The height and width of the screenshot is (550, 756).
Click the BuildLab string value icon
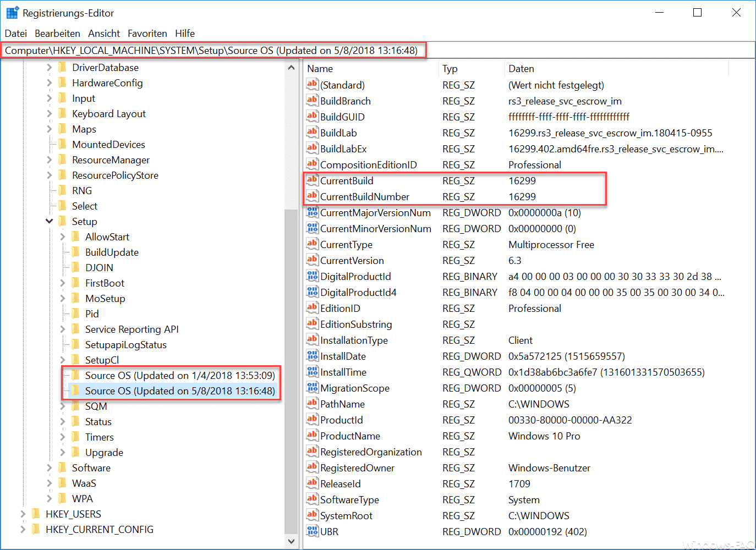pos(313,133)
